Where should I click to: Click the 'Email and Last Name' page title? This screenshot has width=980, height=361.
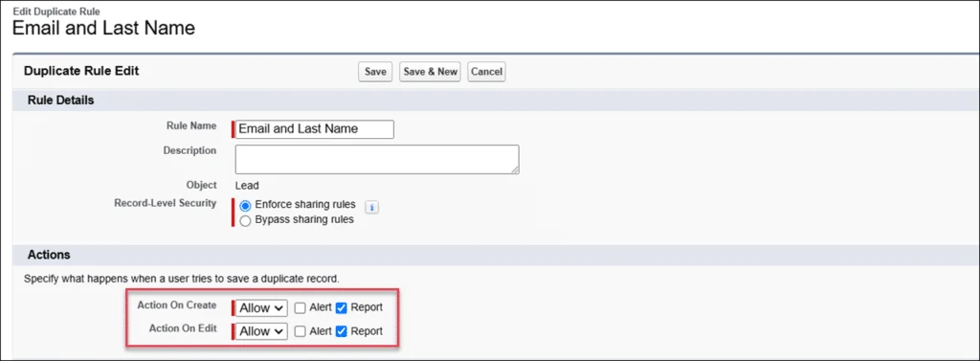point(103,28)
